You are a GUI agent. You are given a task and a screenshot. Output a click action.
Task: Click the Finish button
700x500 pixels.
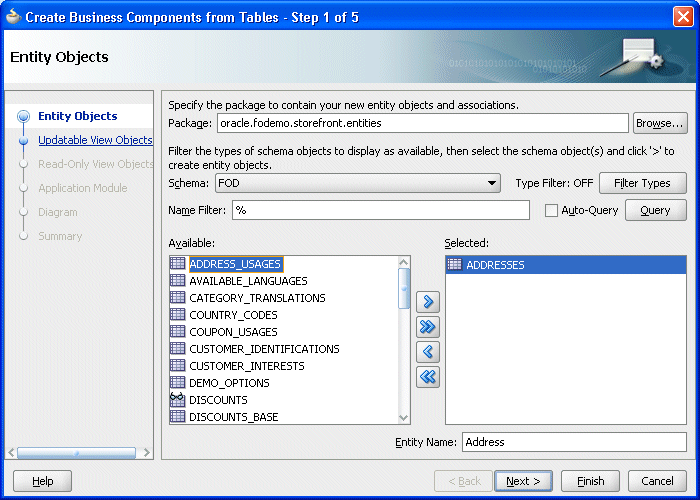[590, 481]
